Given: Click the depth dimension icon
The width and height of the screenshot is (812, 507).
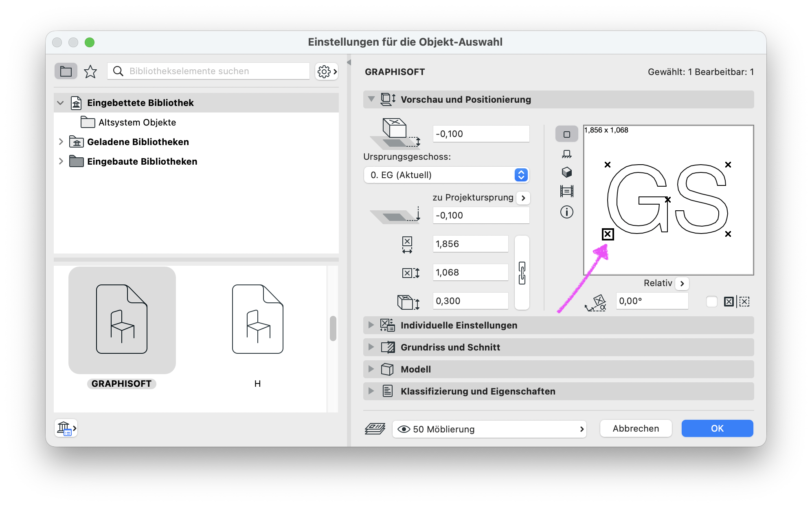Looking at the screenshot, I should click(x=410, y=273).
